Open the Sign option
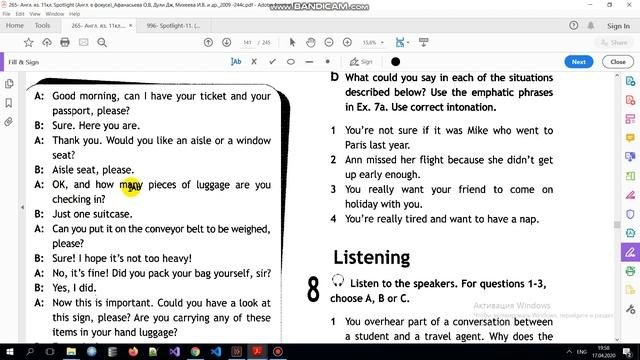Screen dimensions: 640x360 pyautogui.click(x=361, y=62)
